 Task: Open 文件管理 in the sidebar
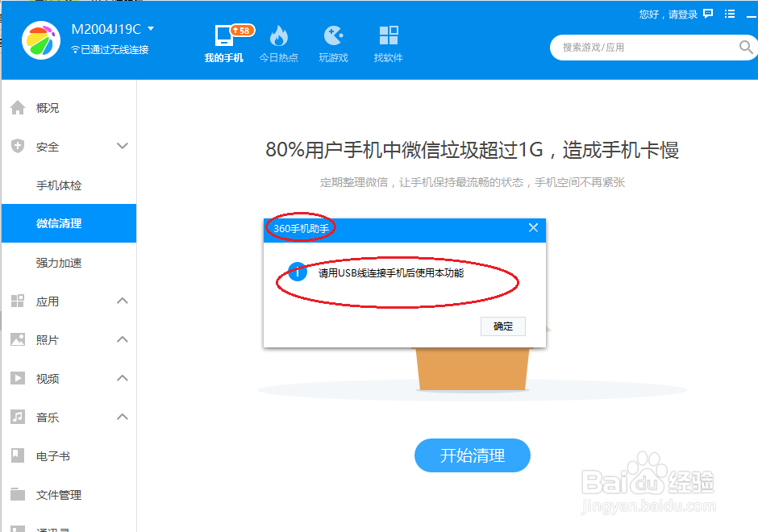[69, 494]
